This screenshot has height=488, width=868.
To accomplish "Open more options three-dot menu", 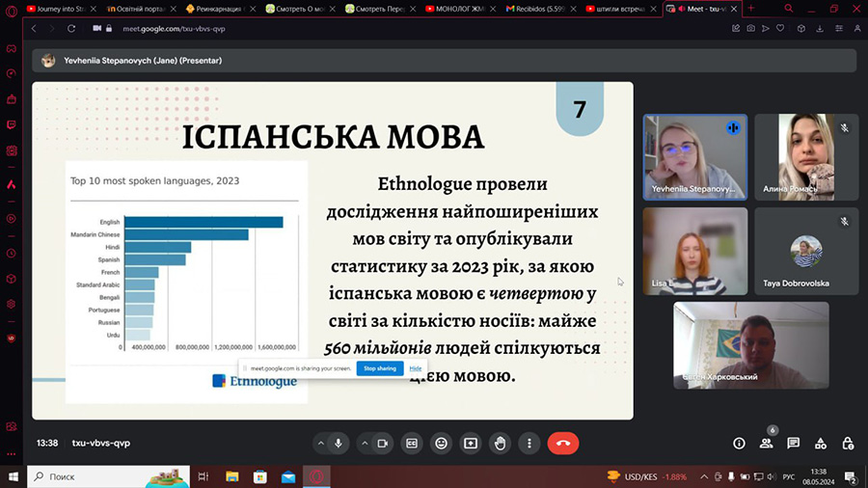I will (x=529, y=444).
